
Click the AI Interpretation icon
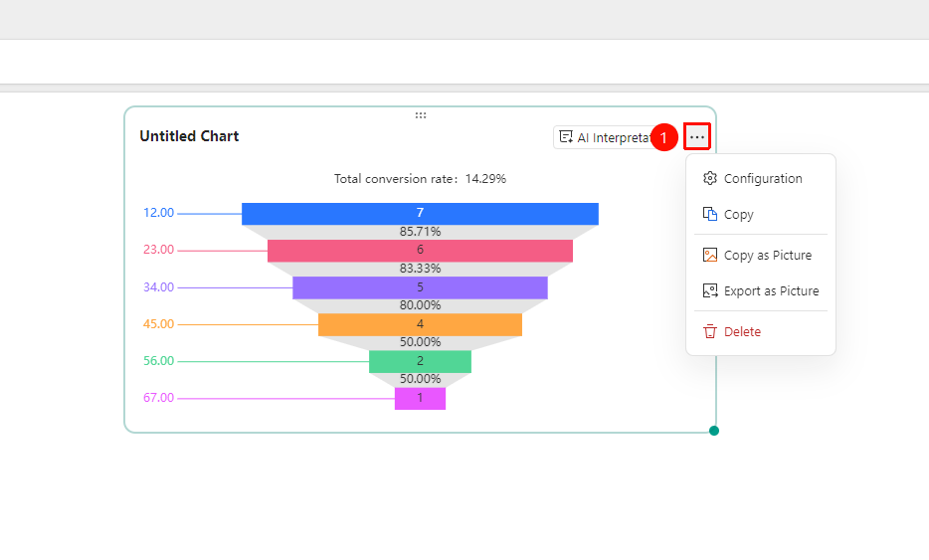[x=566, y=137]
